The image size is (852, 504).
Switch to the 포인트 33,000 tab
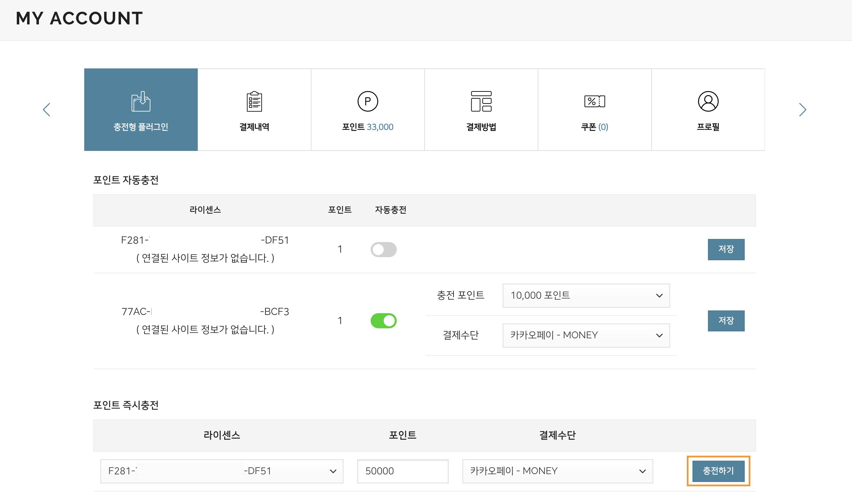[368, 110]
